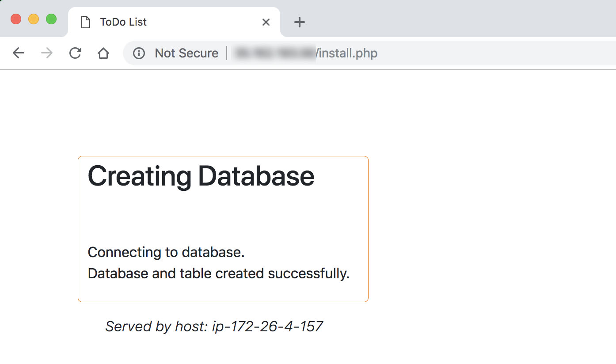Go back to the previous page
Screen dimensions: 616x364
point(19,53)
